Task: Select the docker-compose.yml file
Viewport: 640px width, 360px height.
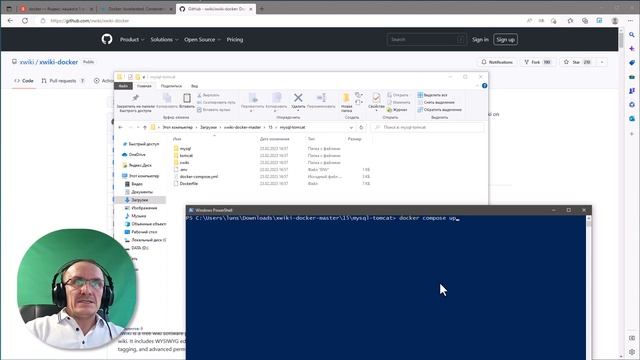Action: pos(198,176)
